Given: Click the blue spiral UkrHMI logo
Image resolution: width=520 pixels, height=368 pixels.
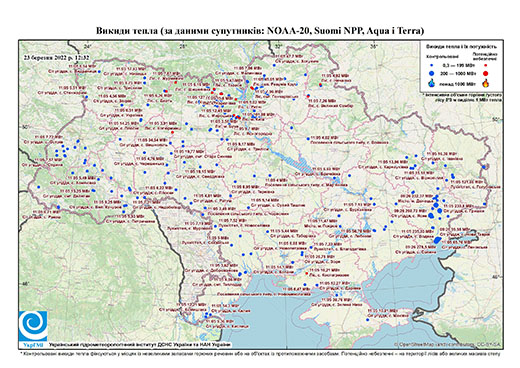Looking at the screenshot, I should pyautogui.click(x=33, y=326).
